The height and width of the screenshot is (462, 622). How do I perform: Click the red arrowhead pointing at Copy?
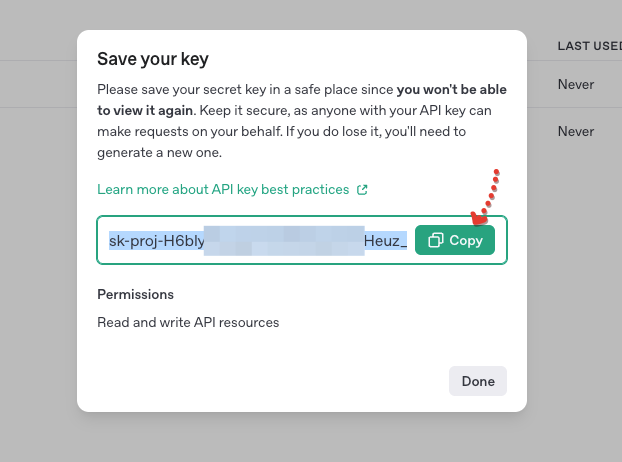click(x=479, y=218)
